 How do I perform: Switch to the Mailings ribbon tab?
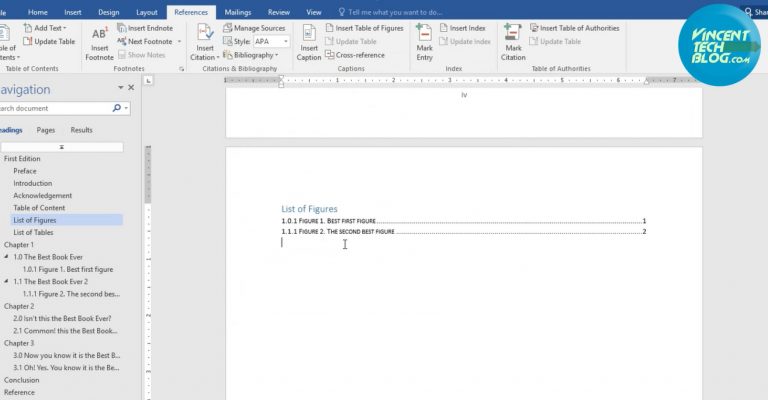point(238,12)
